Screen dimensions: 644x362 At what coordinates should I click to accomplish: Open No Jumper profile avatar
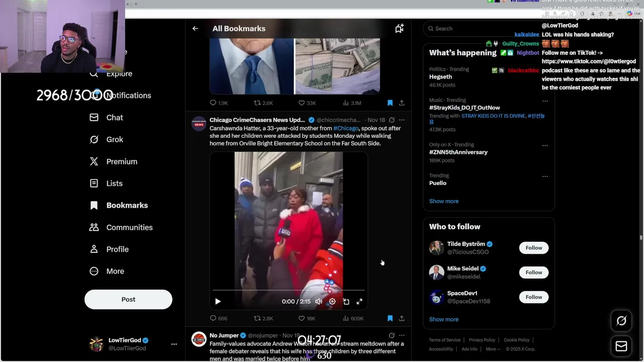(199, 339)
